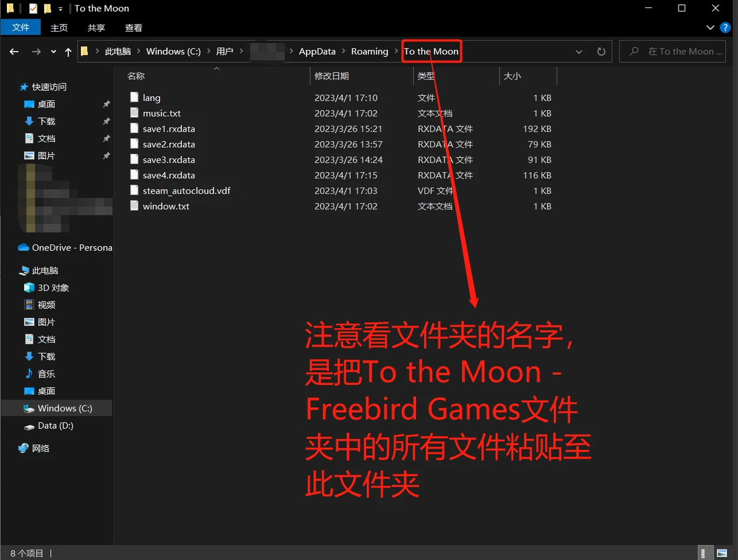Open pinned 下载 under quick access
Viewport: 738px width, 560px height.
[46, 121]
